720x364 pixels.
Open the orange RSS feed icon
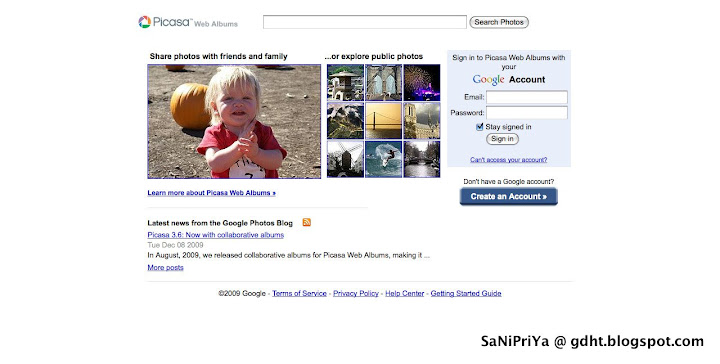(x=307, y=222)
